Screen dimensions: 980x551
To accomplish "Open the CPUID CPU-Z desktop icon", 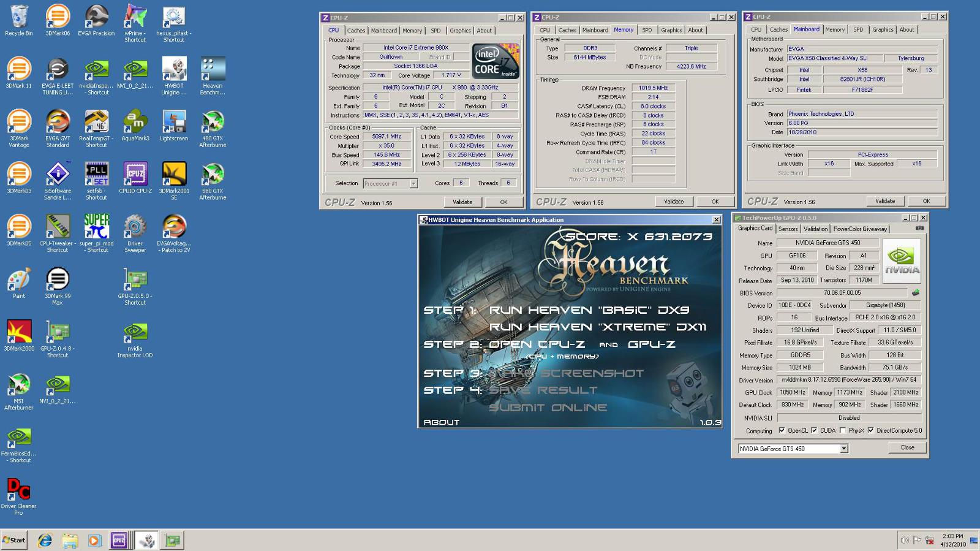I will point(135,178).
